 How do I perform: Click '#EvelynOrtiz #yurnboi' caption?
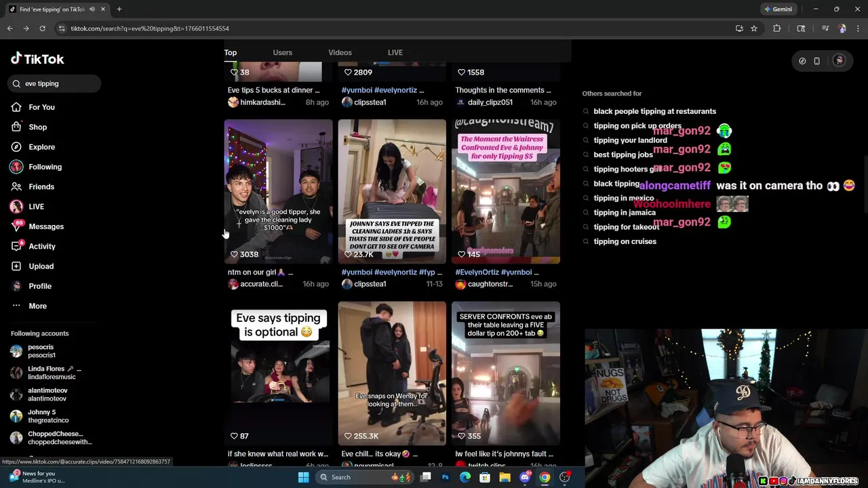point(497,272)
